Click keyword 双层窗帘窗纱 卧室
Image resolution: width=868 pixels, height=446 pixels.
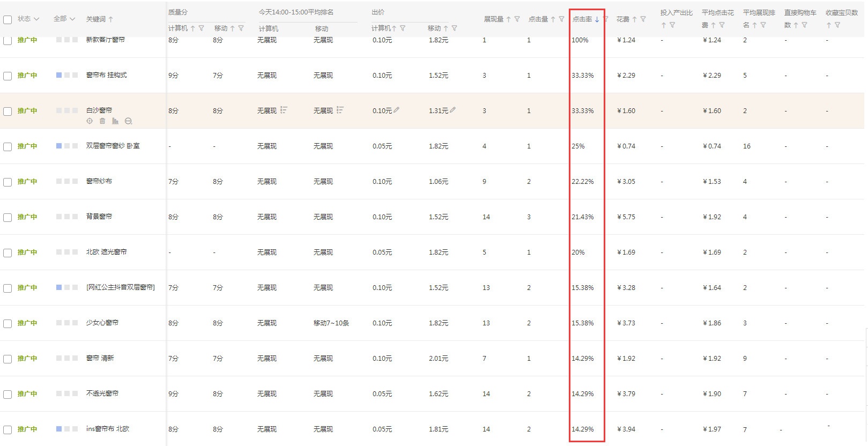[113, 146]
